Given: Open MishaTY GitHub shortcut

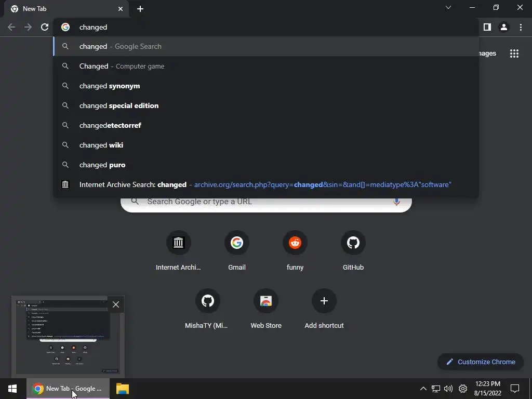Looking at the screenshot, I should tap(208, 309).
